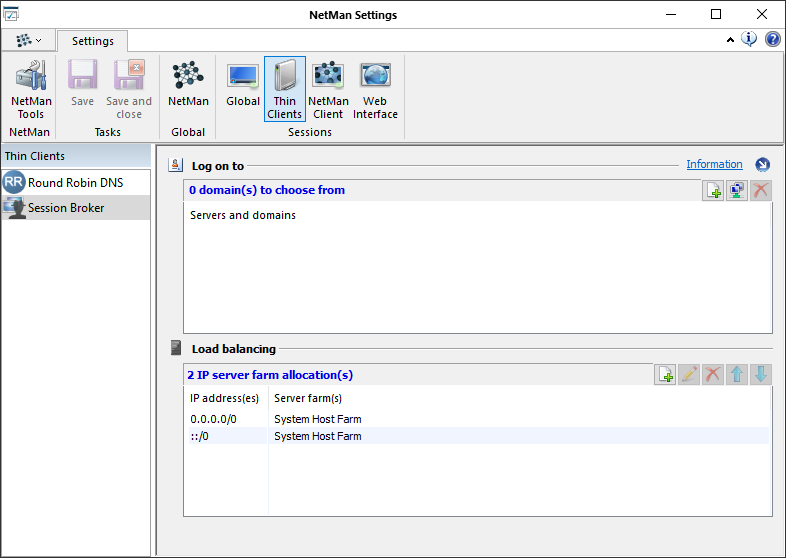Open the Information link

(714, 164)
